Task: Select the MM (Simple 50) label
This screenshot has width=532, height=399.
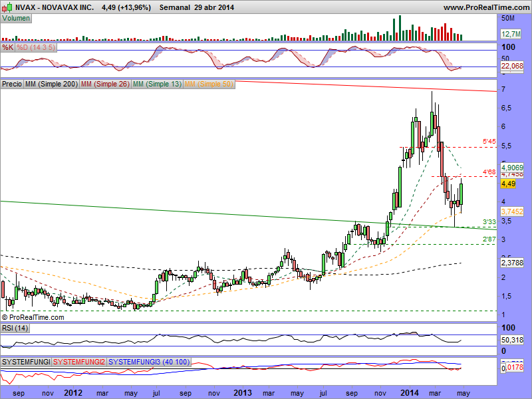Action: [209, 84]
